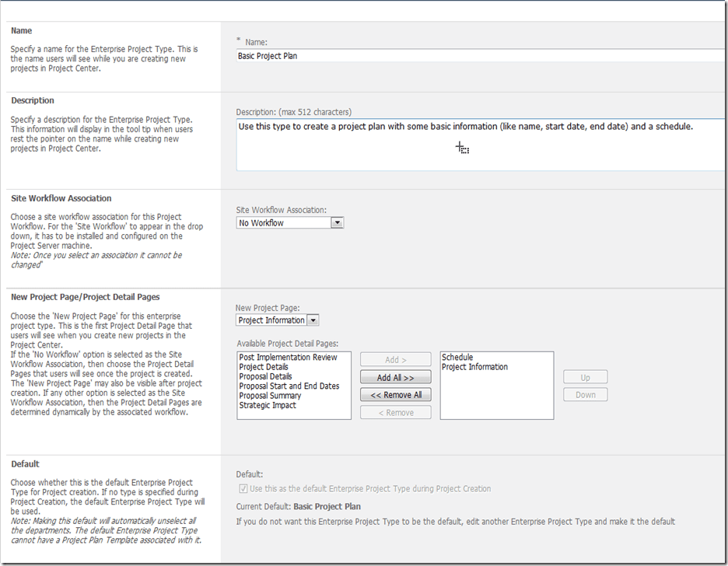Image resolution: width=728 pixels, height=566 pixels.
Task: Click the Down button
Action: point(585,395)
